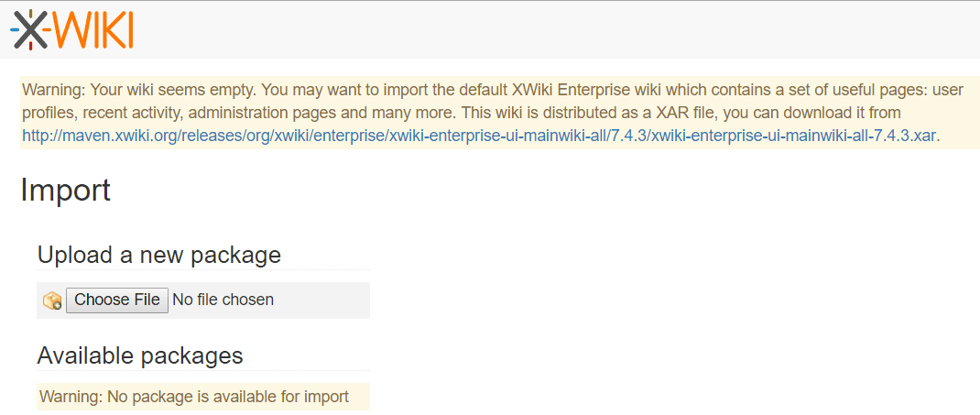Click the XWiki logo in the header
The height and width of the screenshot is (415, 980).
click(x=72, y=30)
